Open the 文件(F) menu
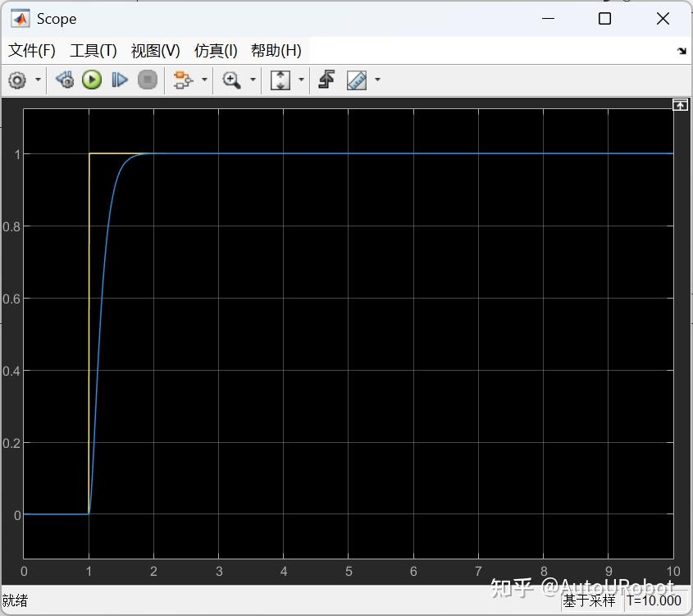 [32, 50]
